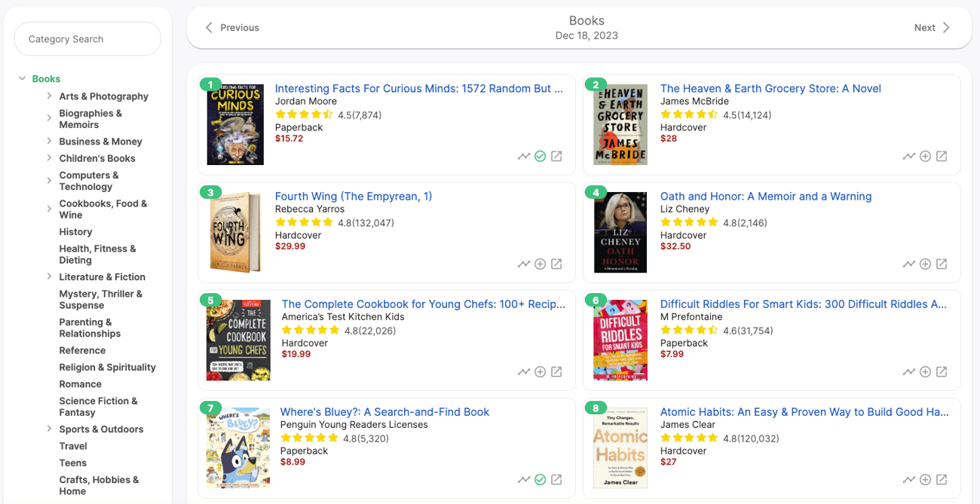The image size is (980, 504).
Task: Select the History category
Action: point(75,231)
